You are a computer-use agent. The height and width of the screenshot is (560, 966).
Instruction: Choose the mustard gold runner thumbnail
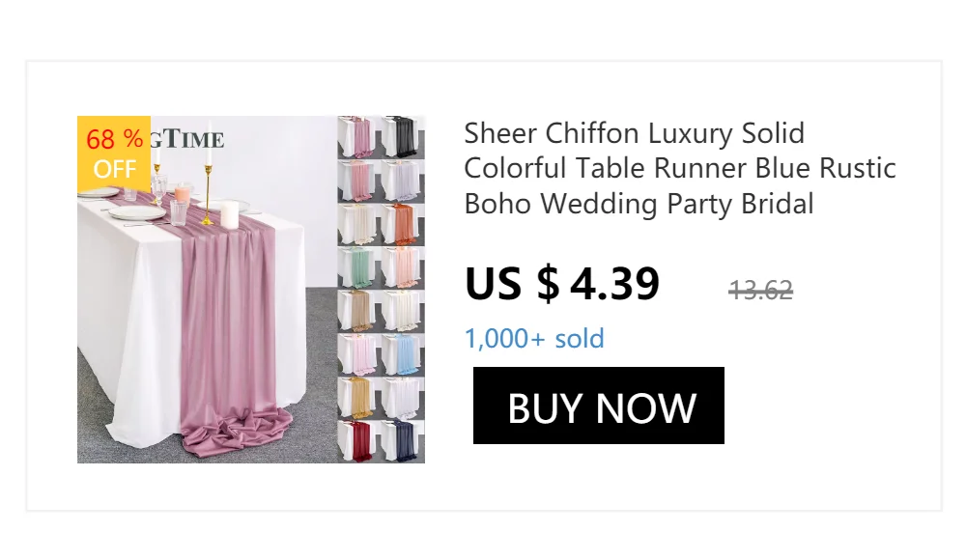click(359, 398)
